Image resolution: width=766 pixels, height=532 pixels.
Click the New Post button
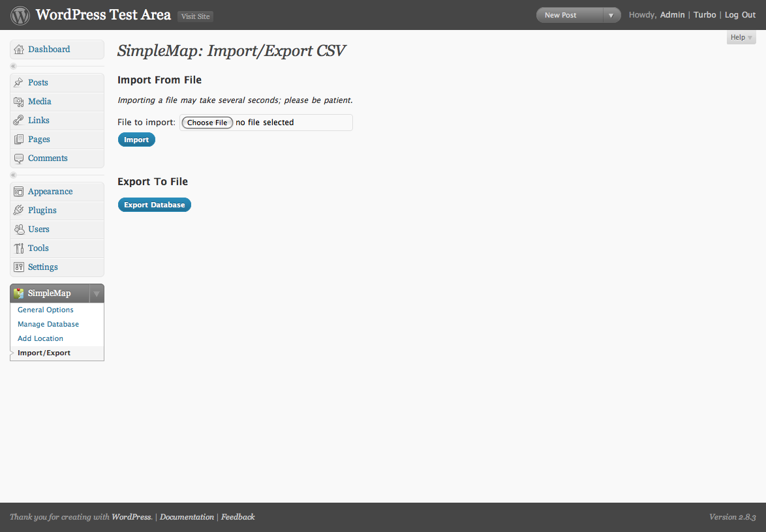(570, 15)
